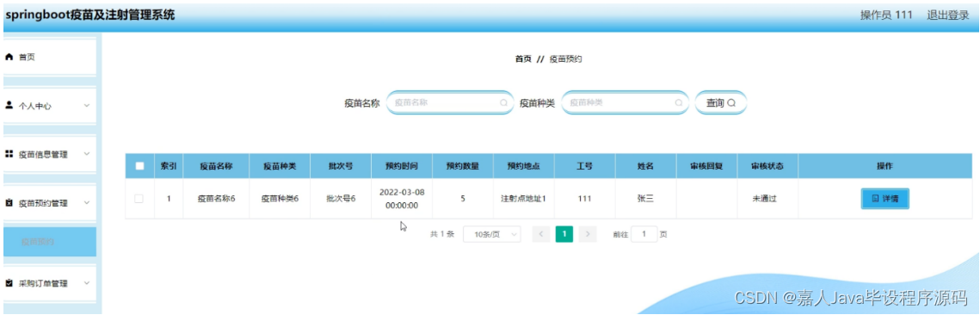Image resolution: width=980 pixels, height=315 pixels.
Task: Click the 疫苗预约 breadcrumb text
Action: [566, 59]
